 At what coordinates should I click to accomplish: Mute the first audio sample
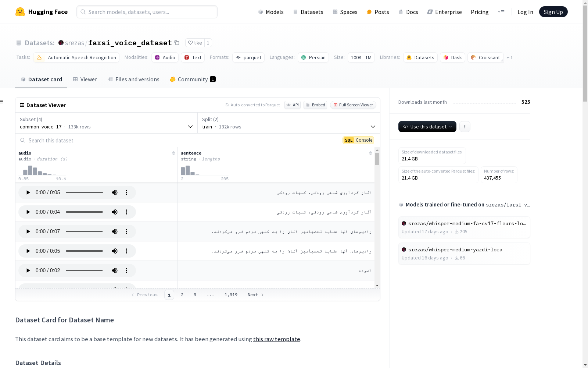114,192
